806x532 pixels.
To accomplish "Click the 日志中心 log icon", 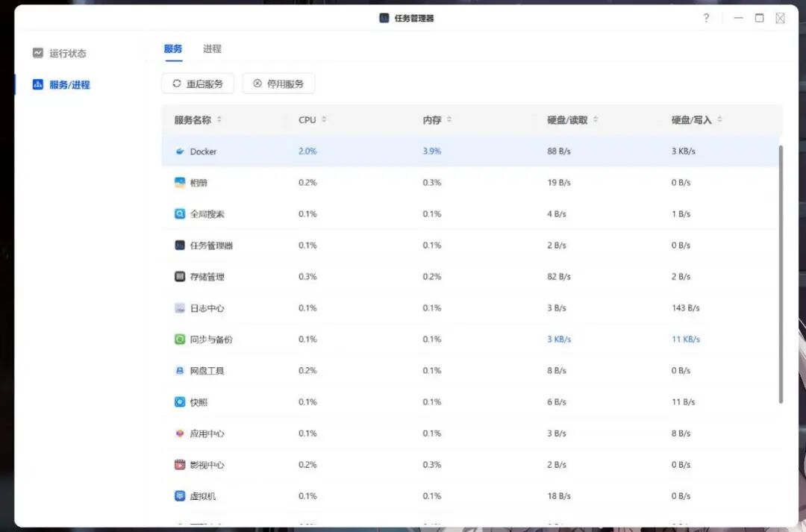I will tap(179, 307).
